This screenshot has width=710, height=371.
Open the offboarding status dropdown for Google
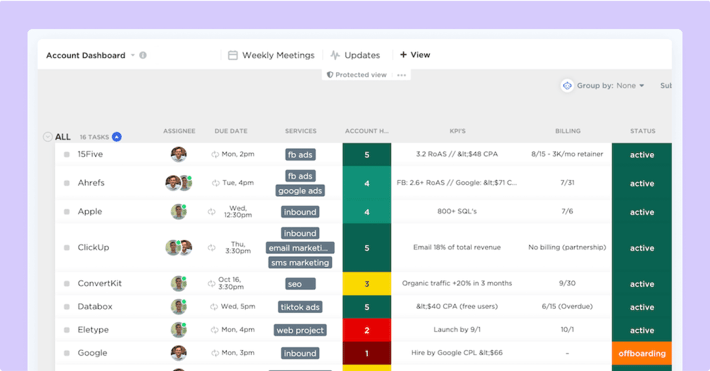[x=642, y=353]
